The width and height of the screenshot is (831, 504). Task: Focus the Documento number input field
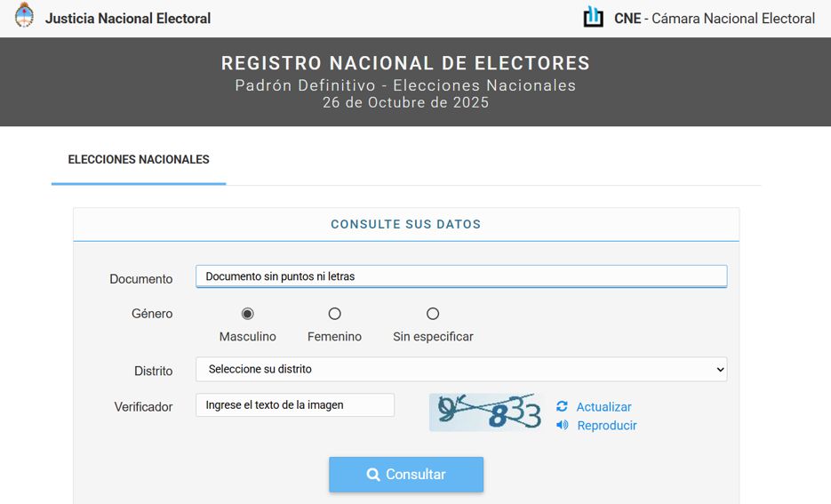461,276
